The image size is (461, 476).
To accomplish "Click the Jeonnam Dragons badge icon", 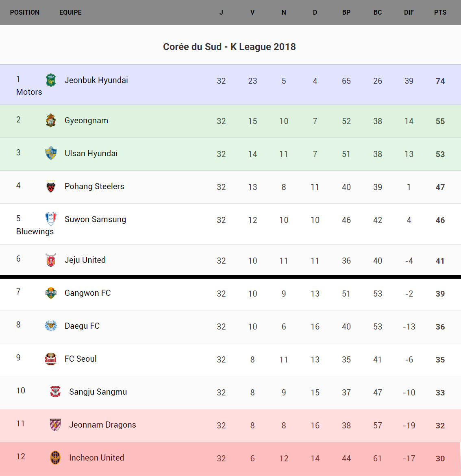I will [55, 425].
